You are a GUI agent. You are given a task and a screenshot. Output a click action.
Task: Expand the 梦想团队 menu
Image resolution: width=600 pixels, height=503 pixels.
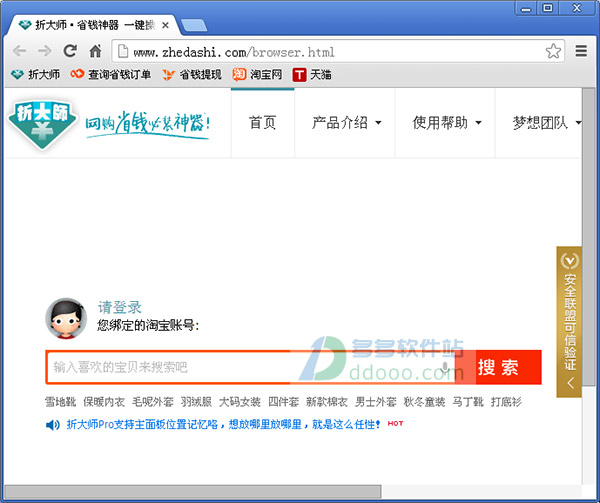pos(546,123)
